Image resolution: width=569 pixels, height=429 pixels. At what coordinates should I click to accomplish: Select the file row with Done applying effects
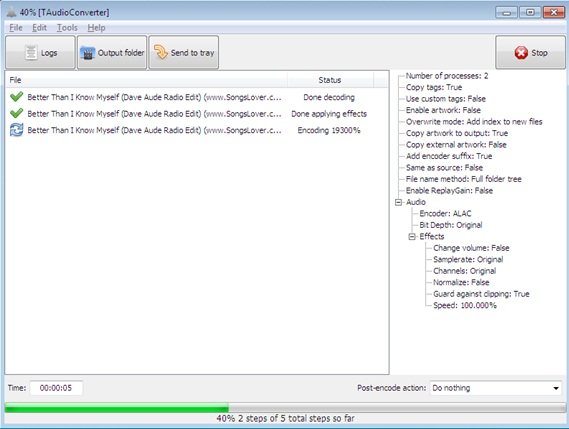point(197,114)
